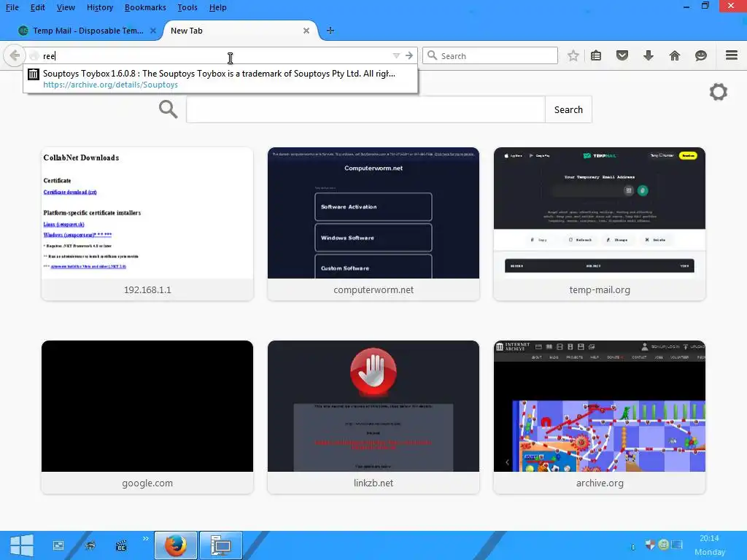
Task: Open the History menu
Action: click(x=100, y=7)
